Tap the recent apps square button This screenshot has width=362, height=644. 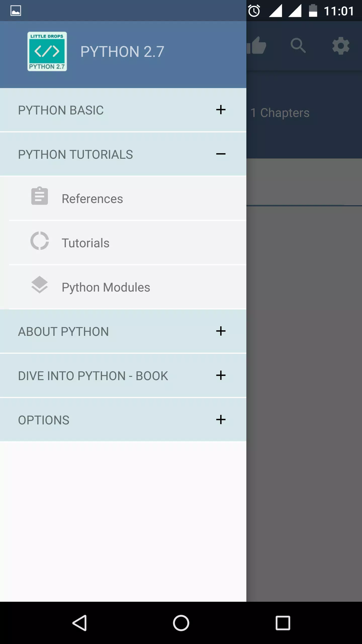tap(283, 623)
